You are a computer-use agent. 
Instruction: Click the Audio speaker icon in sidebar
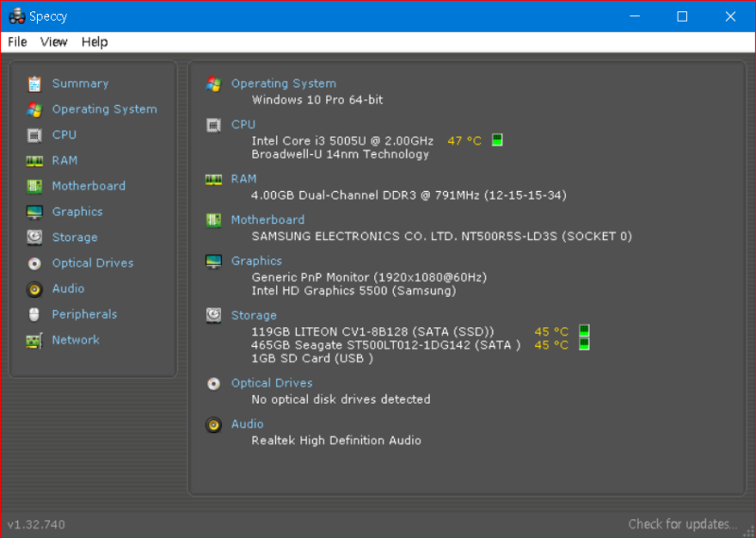pos(34,288)
